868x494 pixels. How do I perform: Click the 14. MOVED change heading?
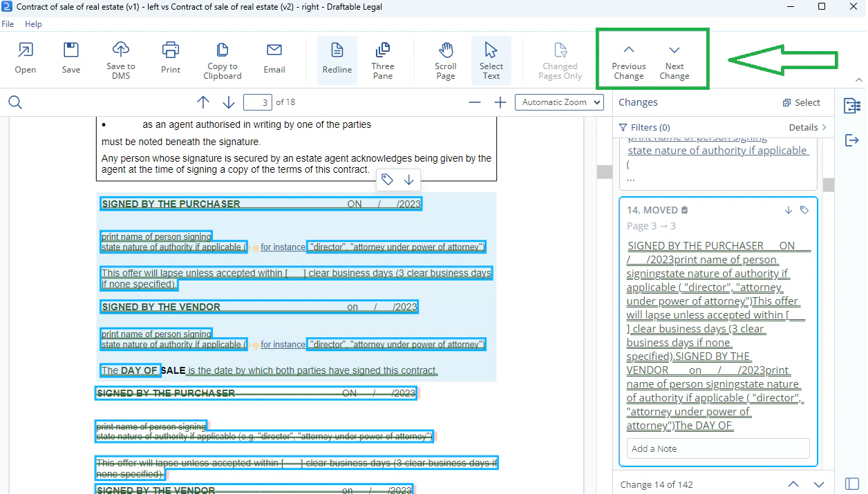coord(652,210)
